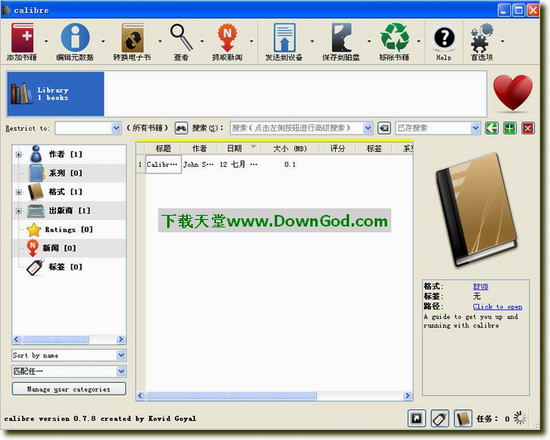Select the Ratings [0] category
550x440 pixels.
click(x=69, y=229)
